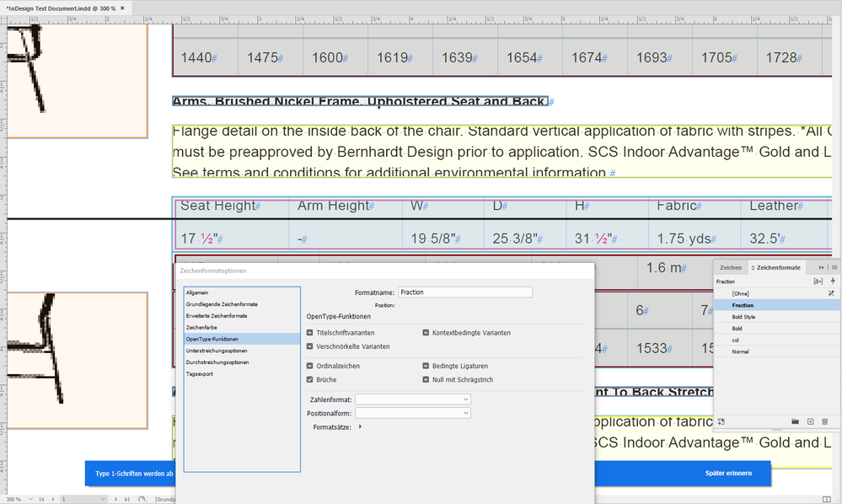Open the Zeichenformate panel menu

[x=835, y=267]
